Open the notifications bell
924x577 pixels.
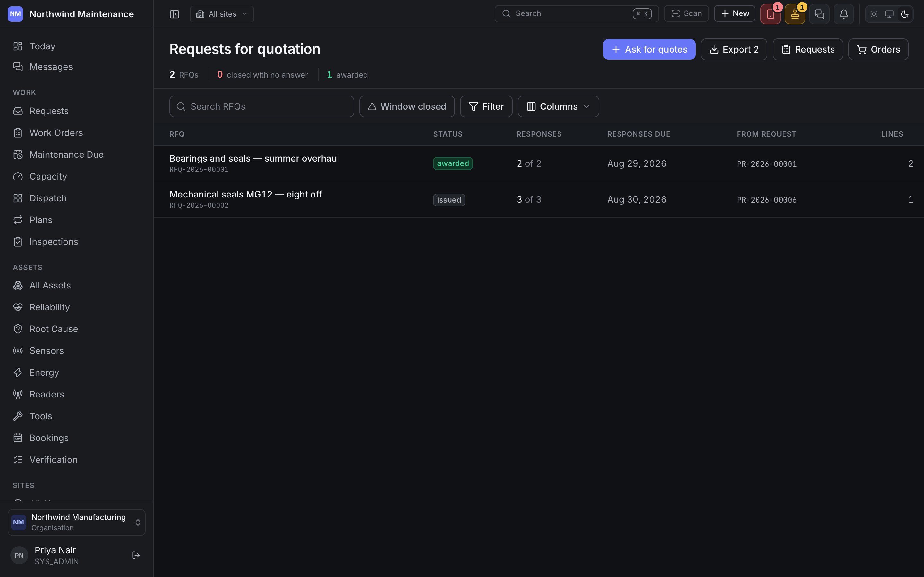tap(844, 14)
